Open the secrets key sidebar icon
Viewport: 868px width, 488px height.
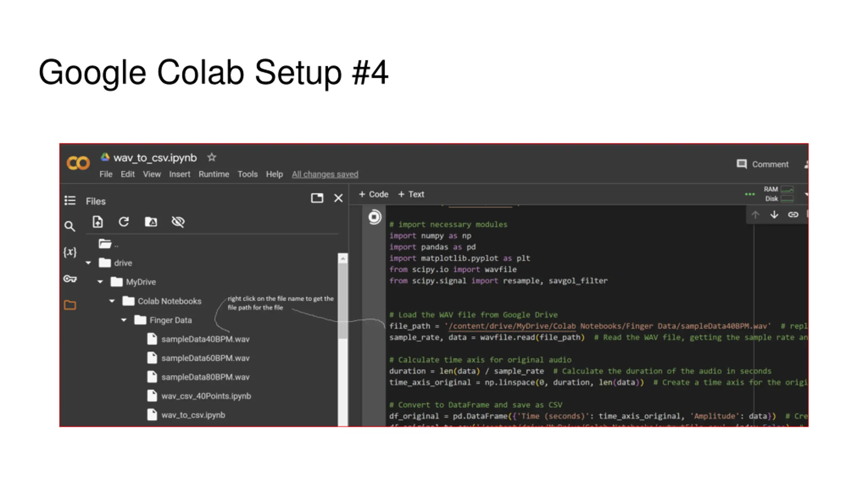click(x=70, y=279)
